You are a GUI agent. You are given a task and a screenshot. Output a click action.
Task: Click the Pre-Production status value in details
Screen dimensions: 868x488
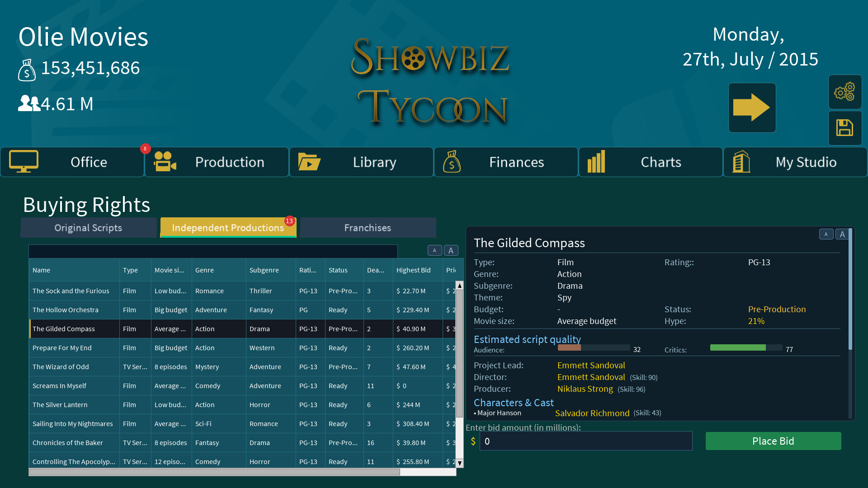tap(777, 310)
